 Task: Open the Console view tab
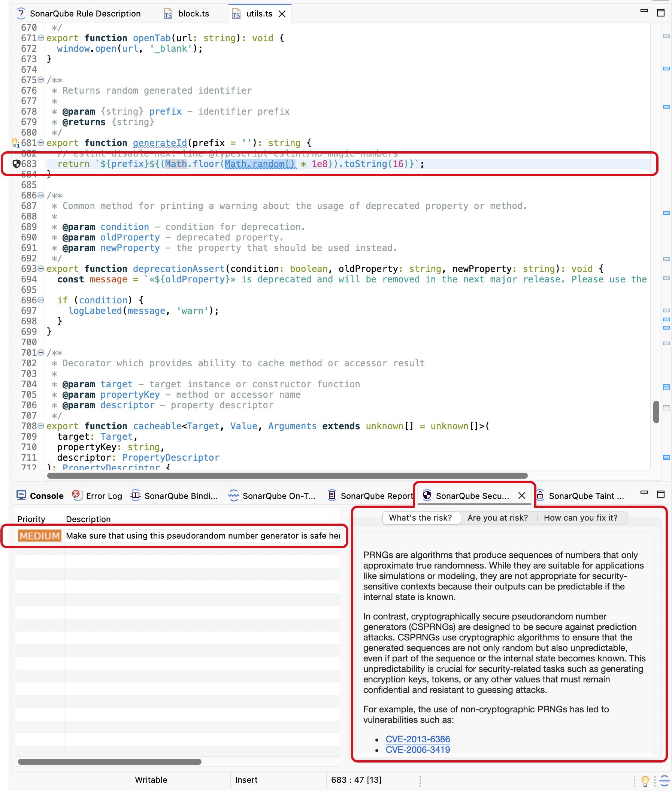click(40, 495)
